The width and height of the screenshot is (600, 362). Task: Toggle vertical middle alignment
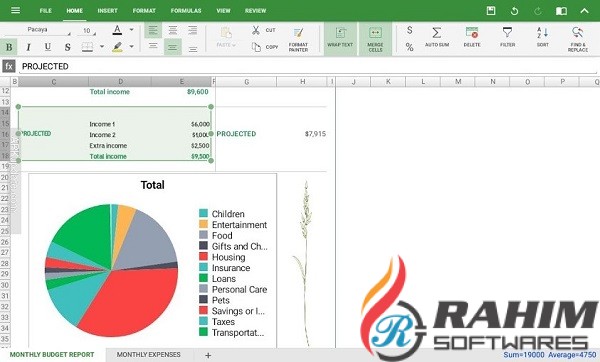pyautogui.click(x=173, y=47)
